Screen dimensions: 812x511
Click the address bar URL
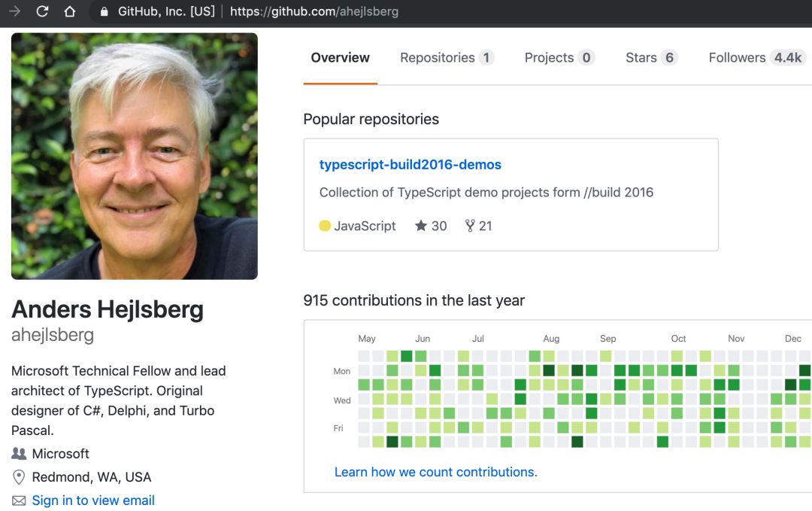click(x=314, y=11)
